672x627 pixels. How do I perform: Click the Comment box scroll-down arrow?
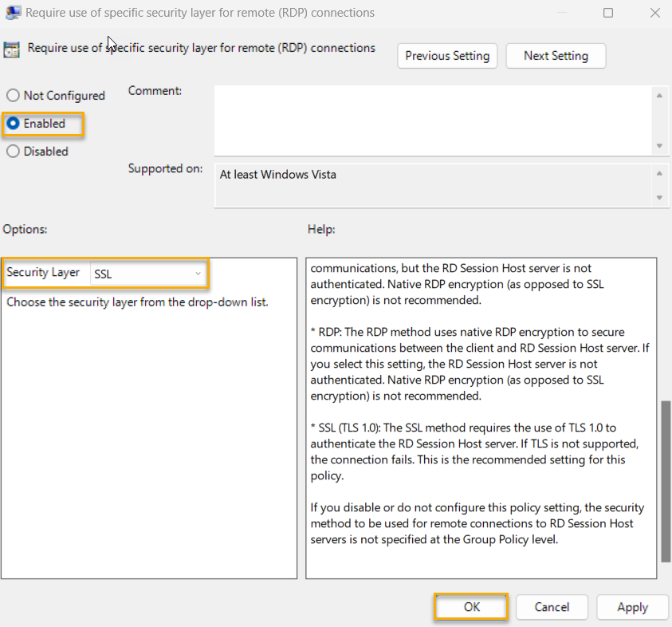tap(661, 145)
